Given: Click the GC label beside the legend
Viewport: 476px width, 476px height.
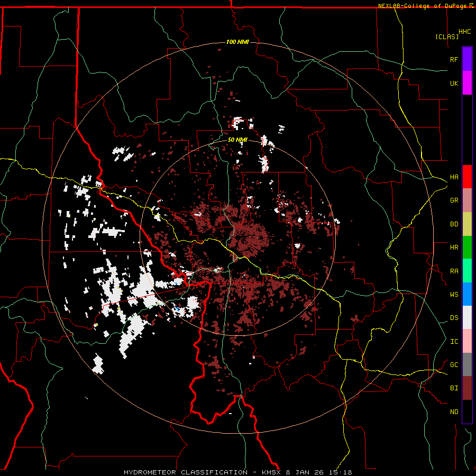Looking at the screenshot, I should pyautogui.click(x=454, y=365).
